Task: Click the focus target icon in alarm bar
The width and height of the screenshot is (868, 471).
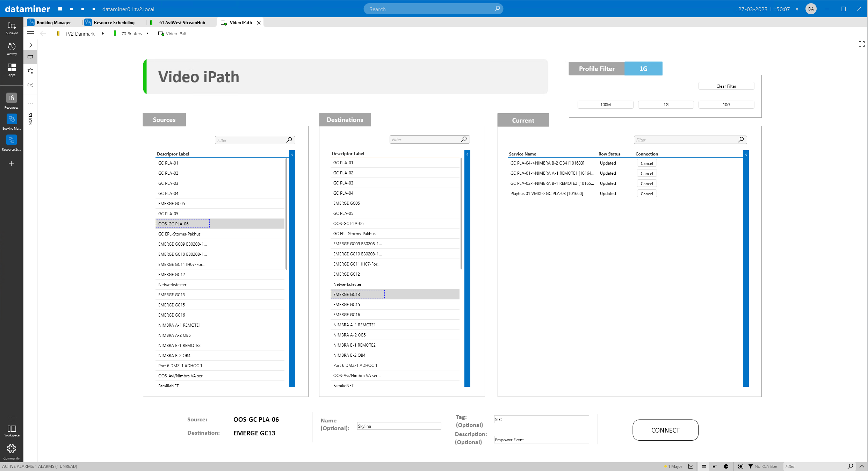Action: (x=740, y=466)
